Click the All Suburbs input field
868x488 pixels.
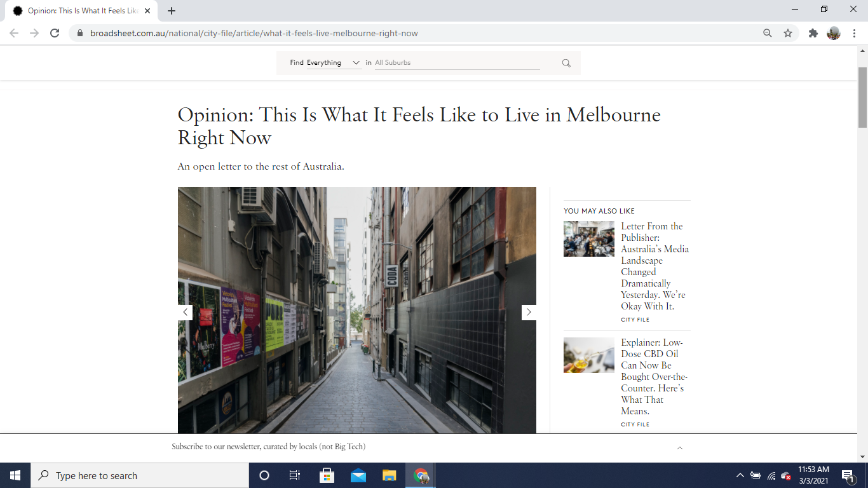(456, 63)
